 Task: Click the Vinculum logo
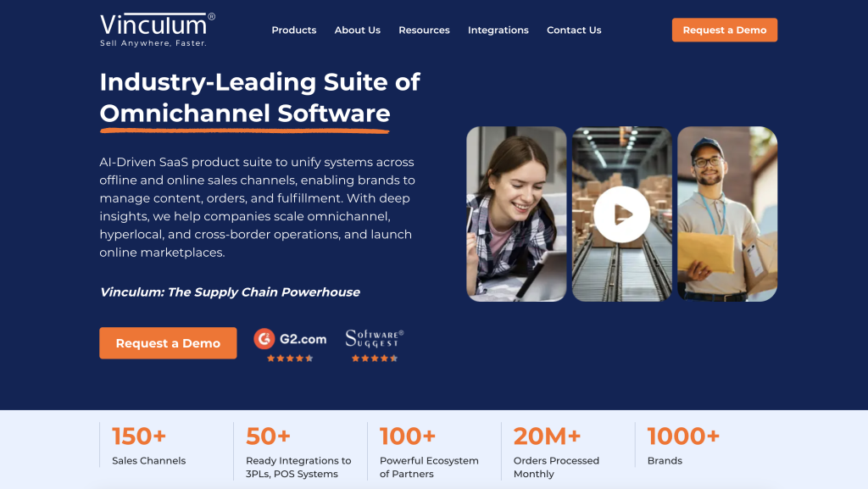point(157,30)
